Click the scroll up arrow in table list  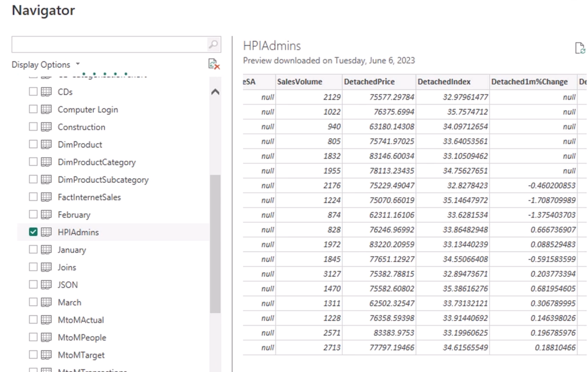click(215, 92)
